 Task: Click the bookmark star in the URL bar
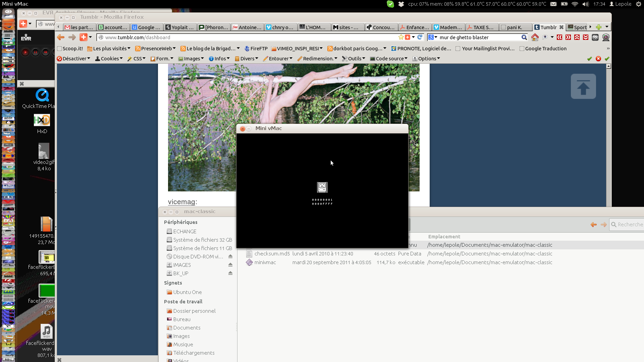[x=401, y=37]
